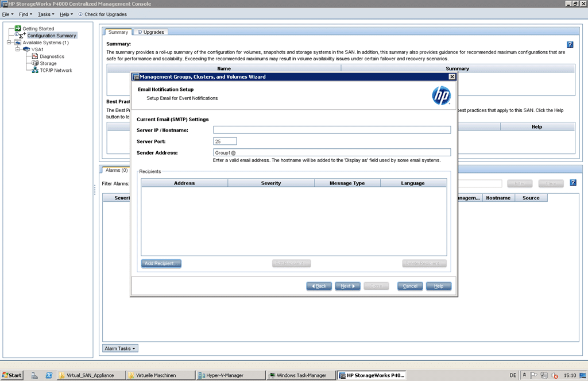
Task: Select the Getting Started tree item
Action: pos(38,29)
